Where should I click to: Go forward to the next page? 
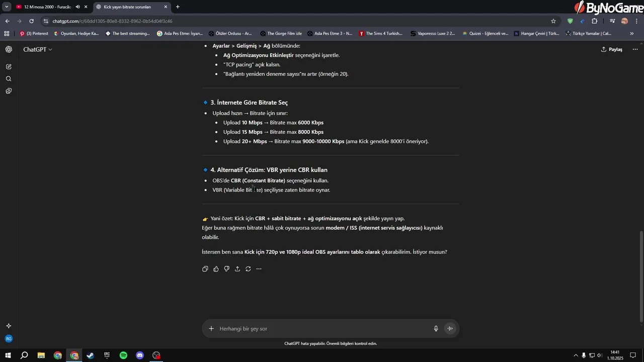(x=19, y=21)
